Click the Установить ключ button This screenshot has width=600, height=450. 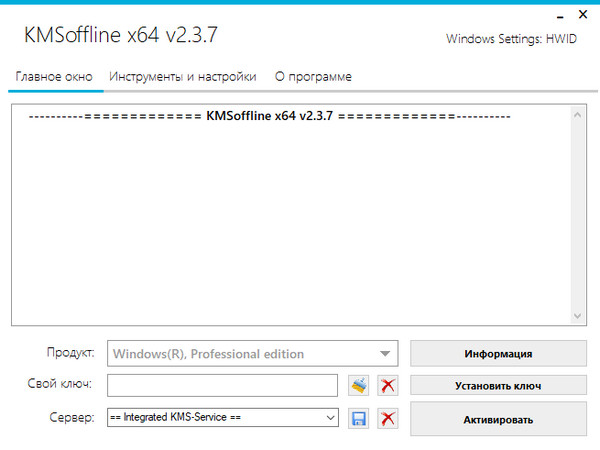click(x=498, y=386)
